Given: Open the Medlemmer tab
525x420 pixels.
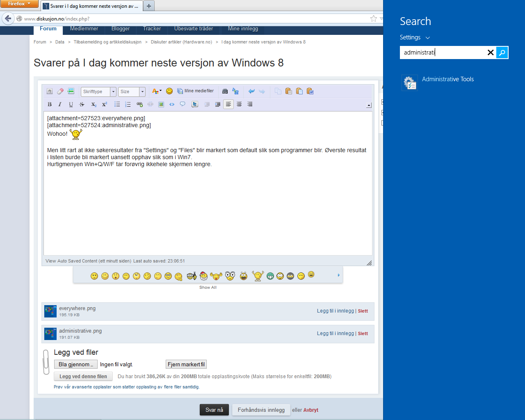Looking at the screenshot, I should [84, 29].
